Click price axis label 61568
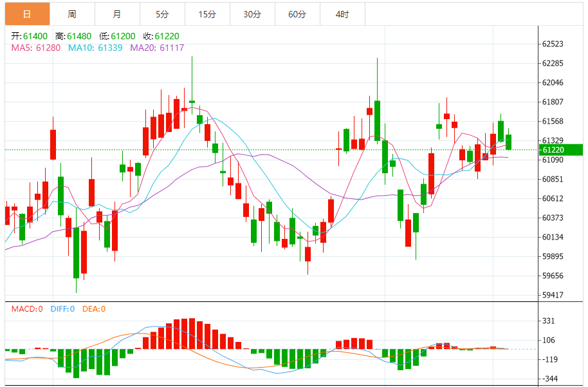 coord(553,121)
